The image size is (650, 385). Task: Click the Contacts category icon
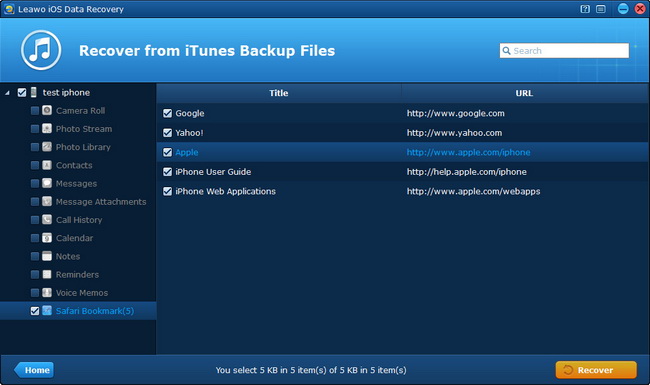click(47, 165)
